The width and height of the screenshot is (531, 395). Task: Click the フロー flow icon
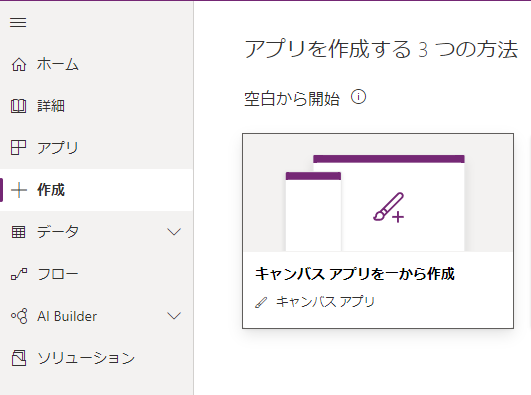point(19,274)
